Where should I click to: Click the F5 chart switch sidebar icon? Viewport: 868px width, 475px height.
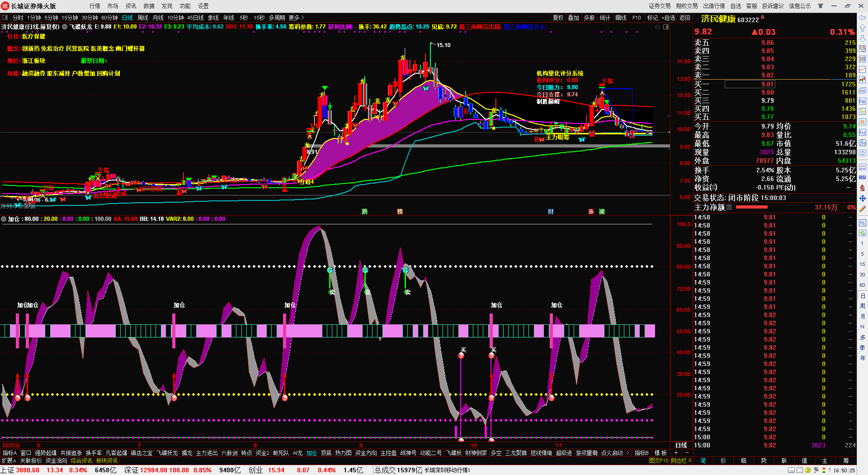click(863, 223)
